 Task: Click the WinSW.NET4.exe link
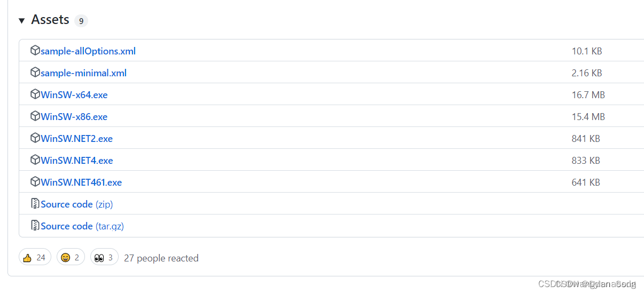77,161
